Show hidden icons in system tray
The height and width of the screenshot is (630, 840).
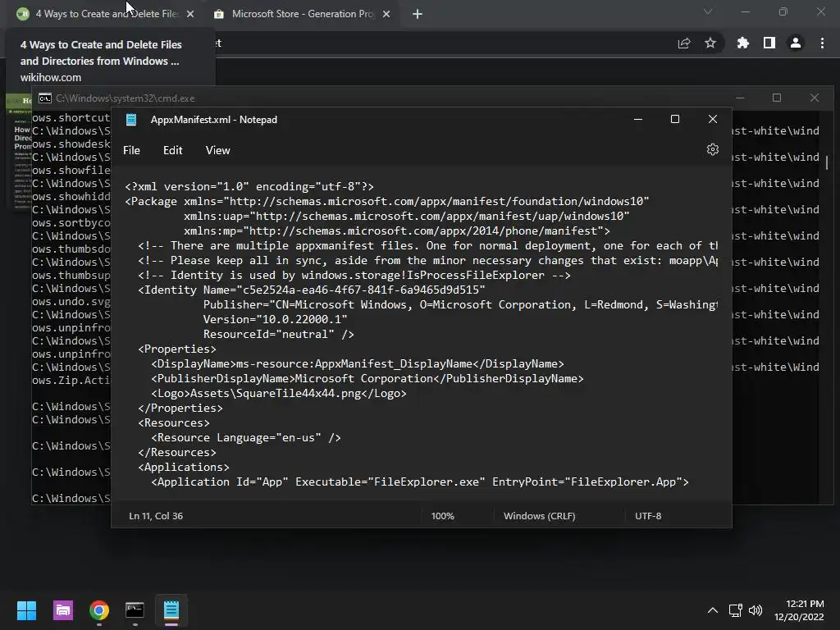(x=713, y=610)
